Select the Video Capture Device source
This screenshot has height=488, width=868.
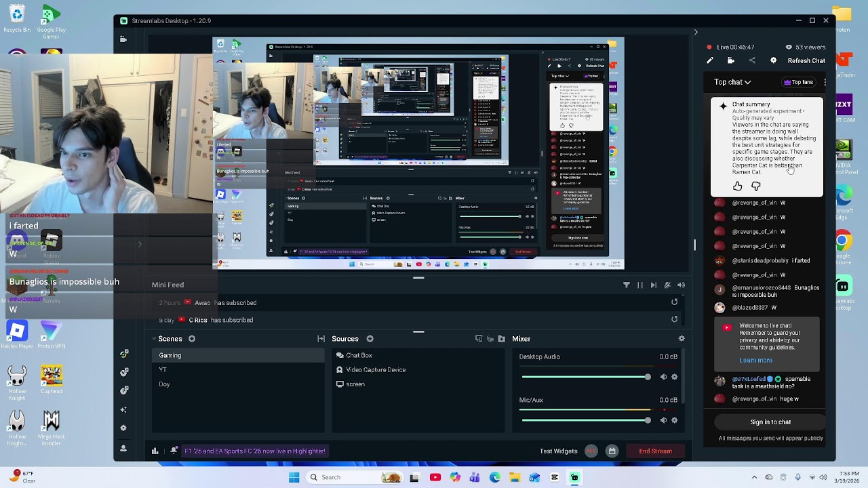[x=418, y=369]
